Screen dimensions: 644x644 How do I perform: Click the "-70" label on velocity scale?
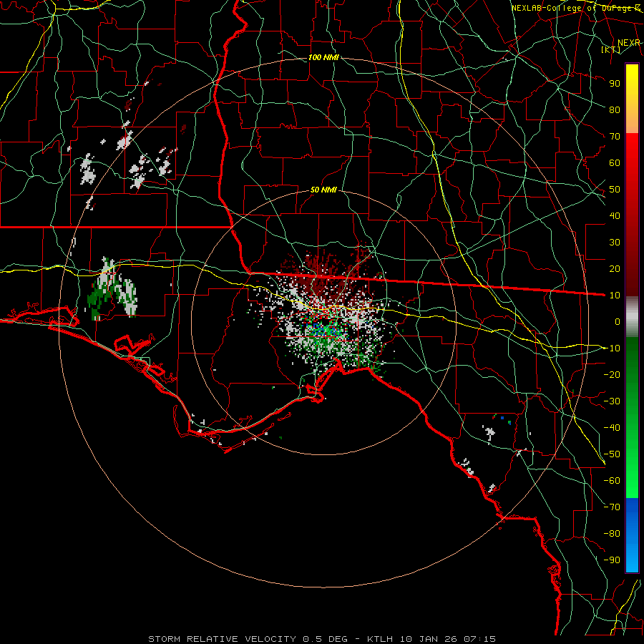(x=612, y=507)
